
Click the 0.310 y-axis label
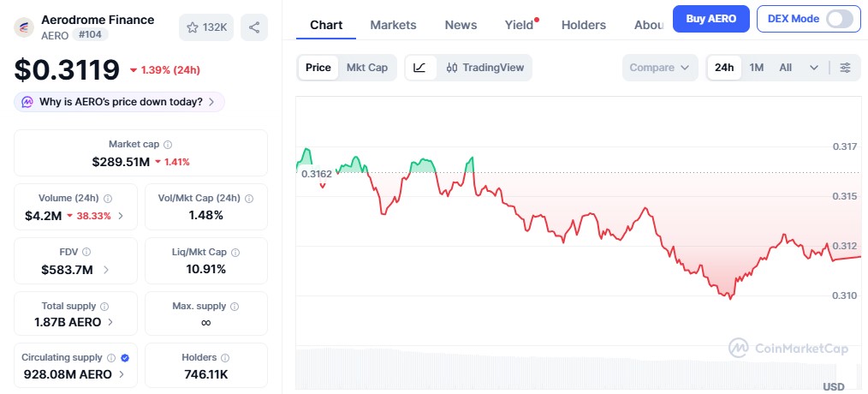pyautogui.click(x=845, y=295)
